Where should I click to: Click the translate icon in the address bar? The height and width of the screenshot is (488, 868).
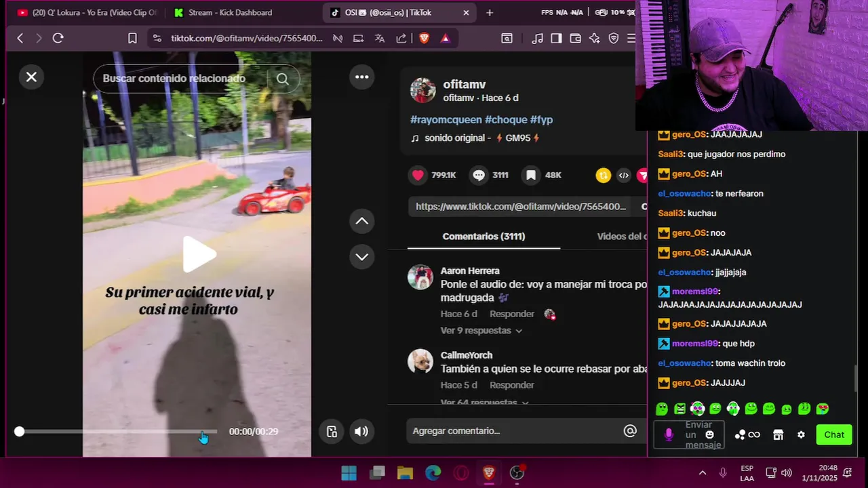(x=380, y=39)
